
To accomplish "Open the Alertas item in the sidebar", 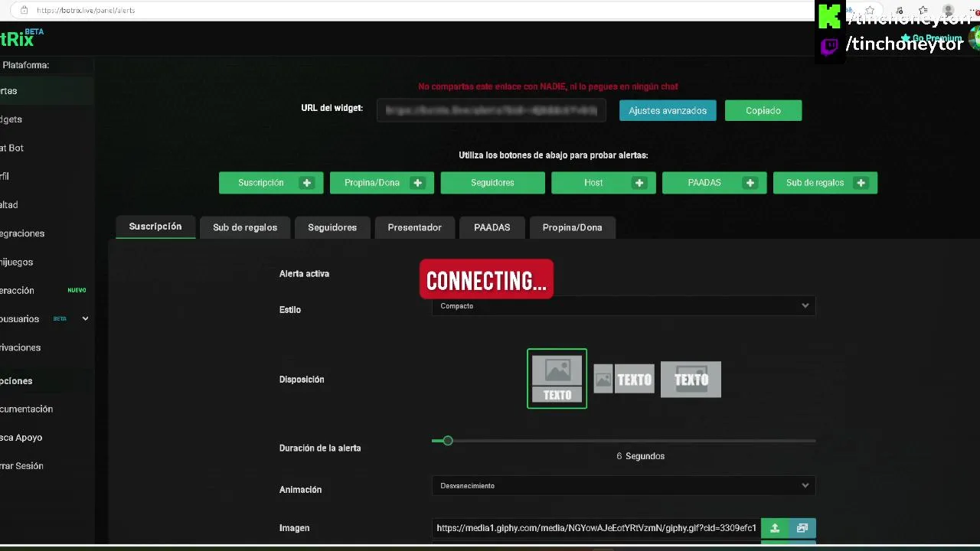I will 46,91.
